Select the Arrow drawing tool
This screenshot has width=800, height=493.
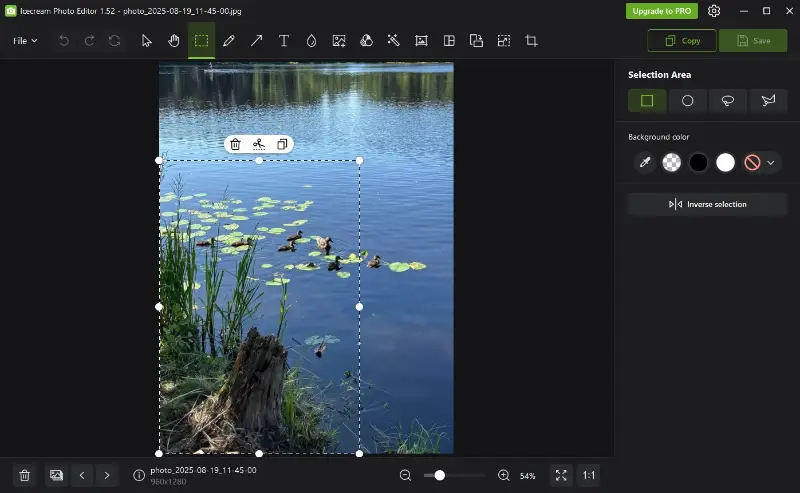point(256,41)
